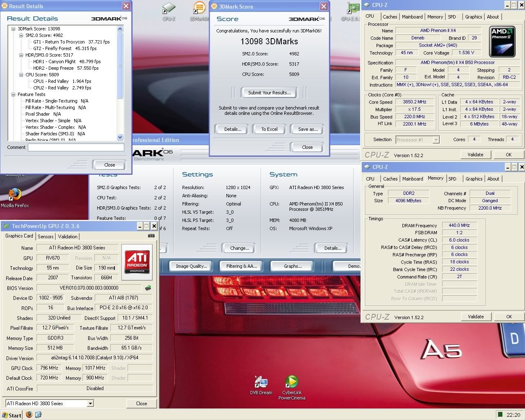Collapse the 3DMark Score tree node

(14, 29)
